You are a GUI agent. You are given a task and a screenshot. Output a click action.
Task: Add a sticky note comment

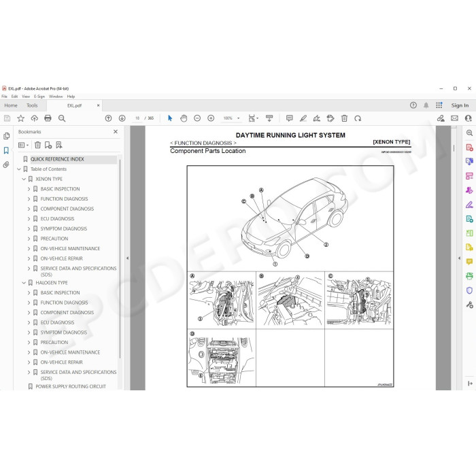(x=290, y=118)
